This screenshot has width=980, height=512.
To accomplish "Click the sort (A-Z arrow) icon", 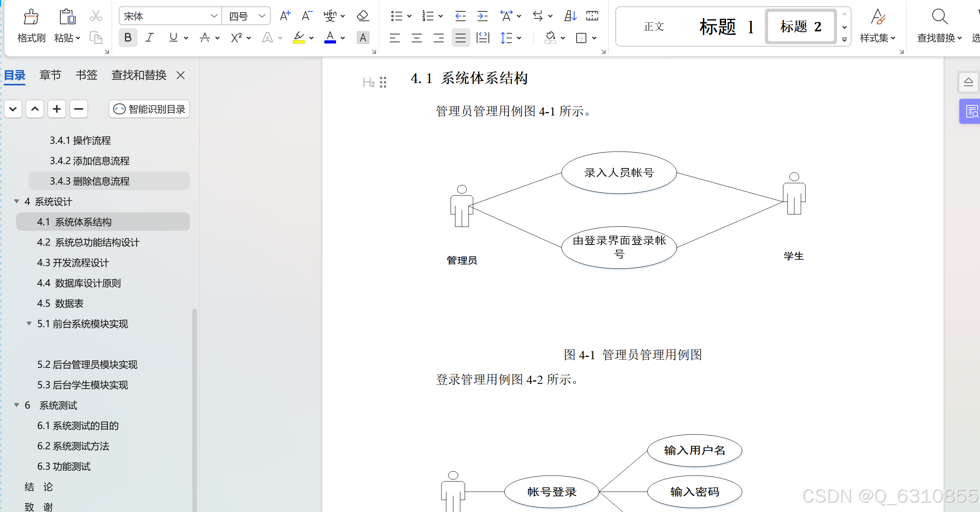I will click(570, 16).
